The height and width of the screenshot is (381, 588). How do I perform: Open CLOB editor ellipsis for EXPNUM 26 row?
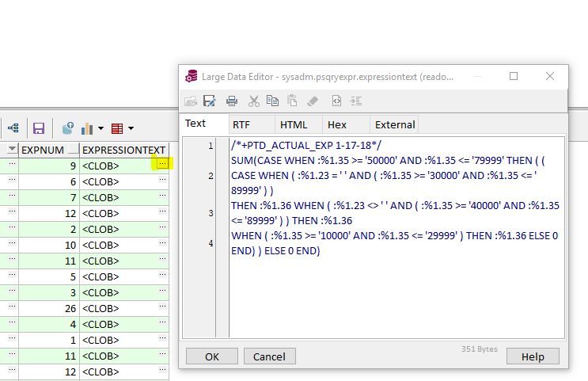pyautogui.click(x=162, y=307)
